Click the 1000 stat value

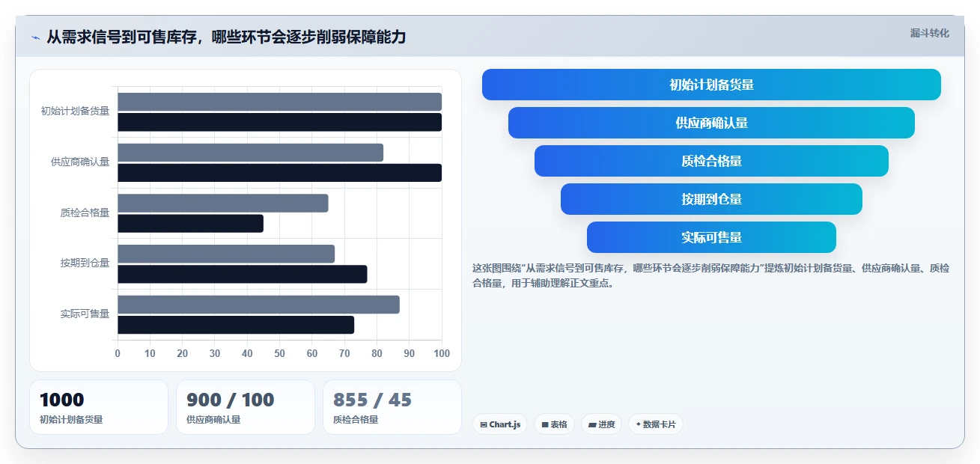pyautogui.click(x=62, y=400)
